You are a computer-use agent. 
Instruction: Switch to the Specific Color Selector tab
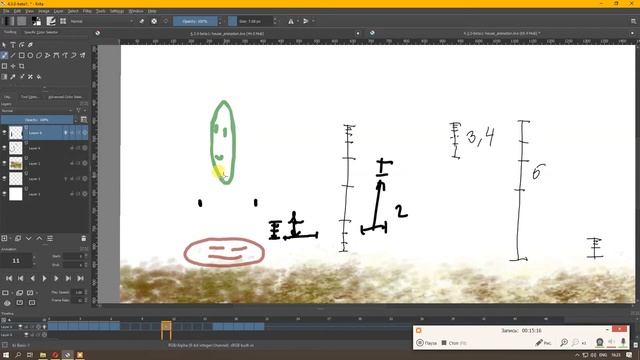pos(41,32)
